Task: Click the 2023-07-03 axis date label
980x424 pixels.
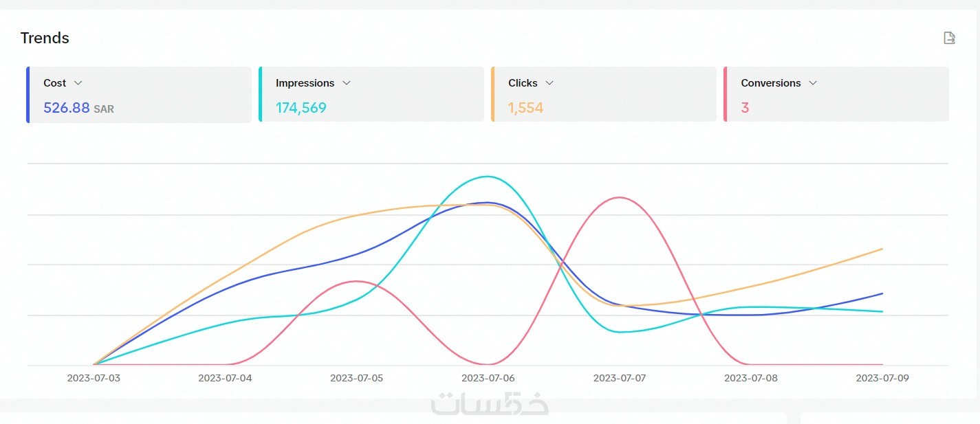Action: tap(94, 378)
